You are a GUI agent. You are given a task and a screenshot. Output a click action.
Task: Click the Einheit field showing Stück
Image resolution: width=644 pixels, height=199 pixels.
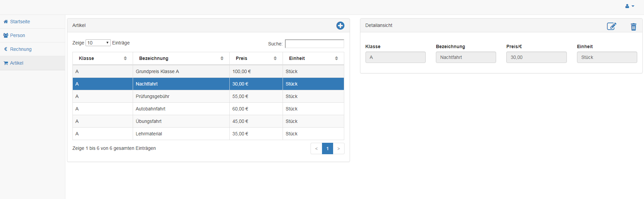607,57
